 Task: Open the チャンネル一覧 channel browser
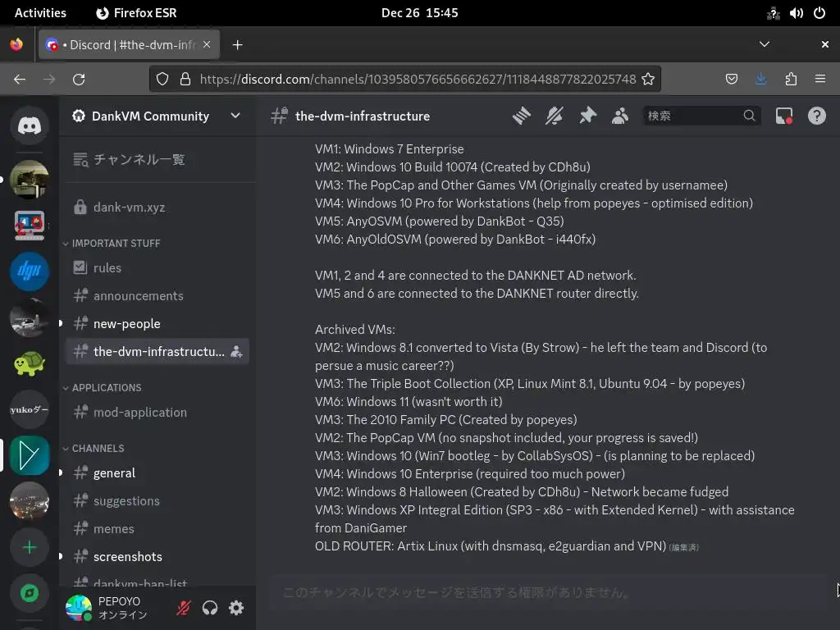pyautogui.click(x=157, y=160)
